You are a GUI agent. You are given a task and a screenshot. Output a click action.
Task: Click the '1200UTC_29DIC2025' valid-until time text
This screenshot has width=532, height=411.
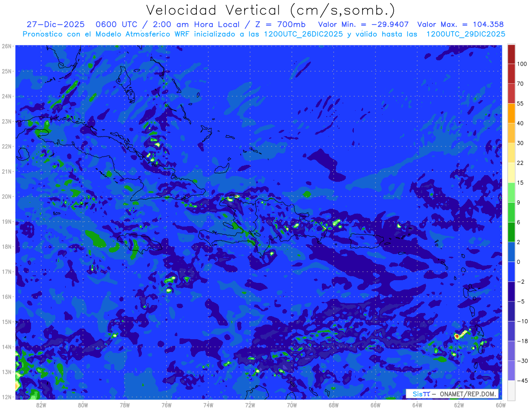[x=465, y=34]
